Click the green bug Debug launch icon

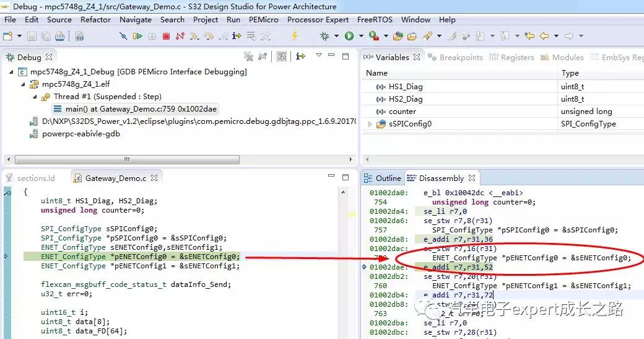(324, 37)
